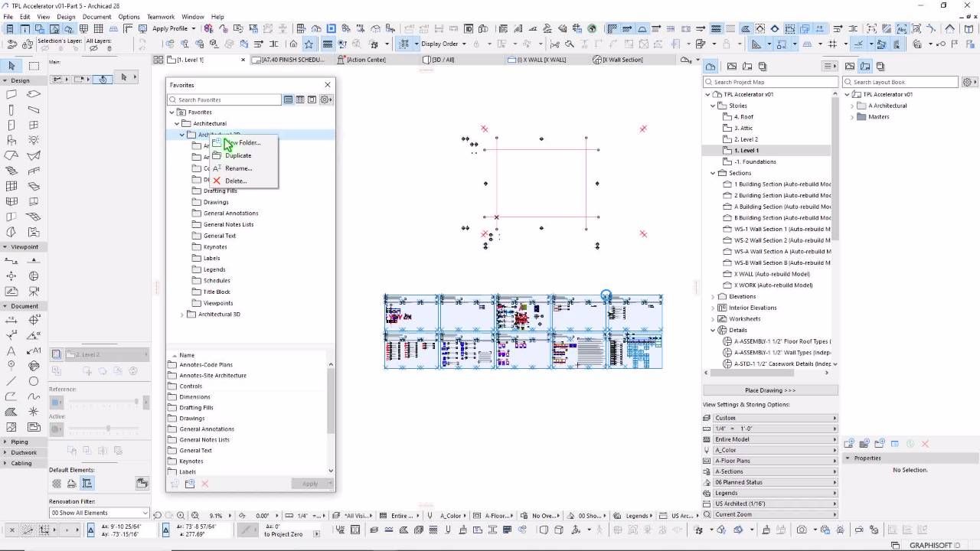Select the Text tool in Document tools
Viewport: 980px width, 551px height.
point(11,350)
